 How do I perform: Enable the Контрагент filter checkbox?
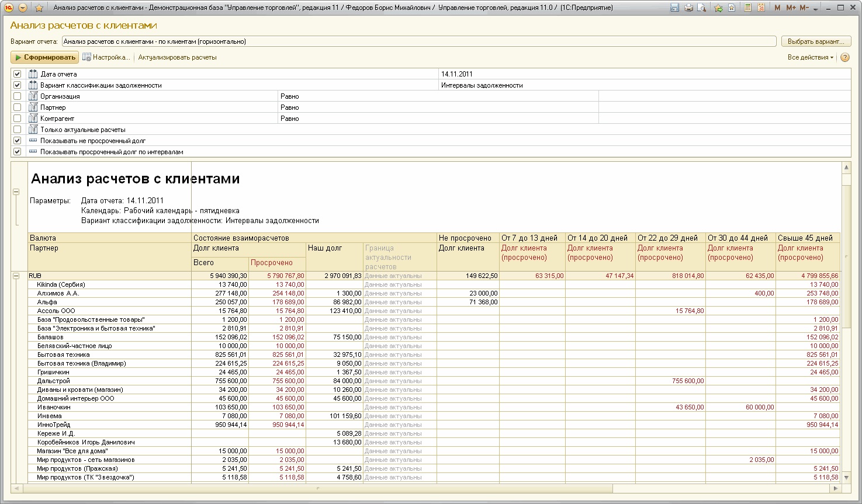click(17, 119)
